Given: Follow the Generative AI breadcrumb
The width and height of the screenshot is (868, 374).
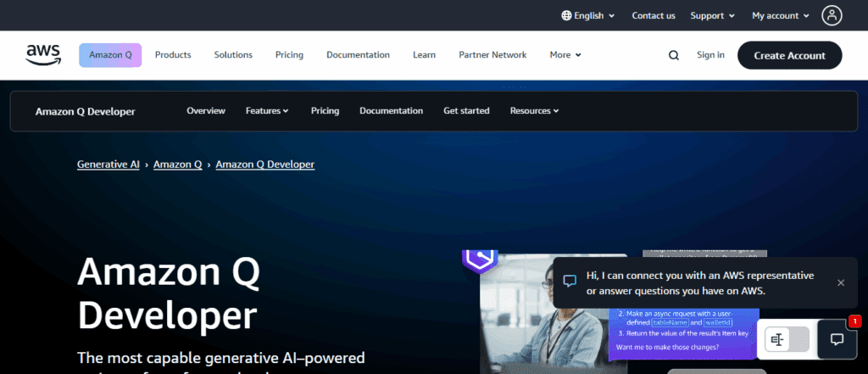Looking at the screenshot, I should coord(108,165).
